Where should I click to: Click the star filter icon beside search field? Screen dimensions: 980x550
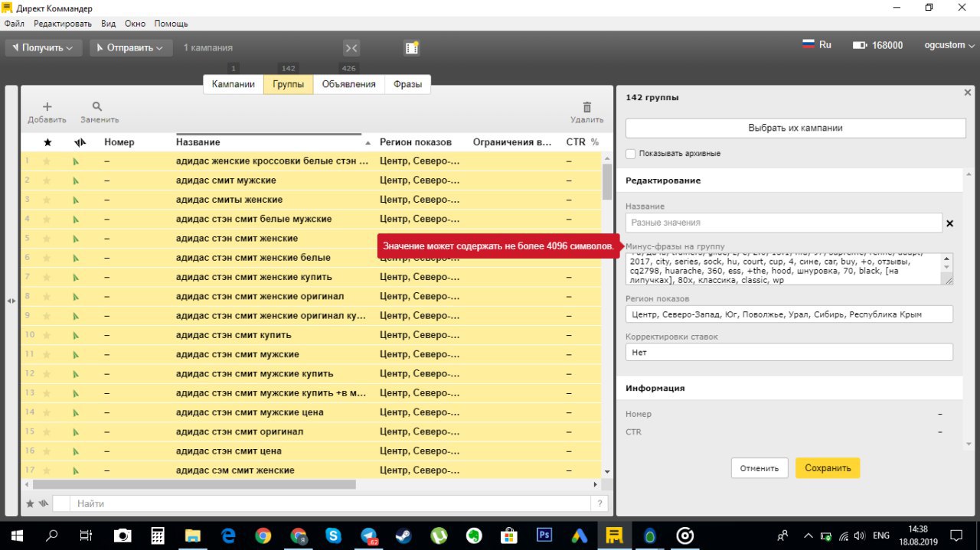[x=31, y=503]
